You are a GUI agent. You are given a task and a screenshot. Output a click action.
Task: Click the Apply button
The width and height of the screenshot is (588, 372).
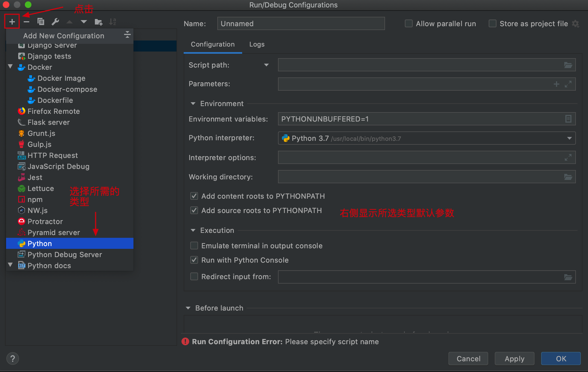pyautogui.click(x=514, y=358)
